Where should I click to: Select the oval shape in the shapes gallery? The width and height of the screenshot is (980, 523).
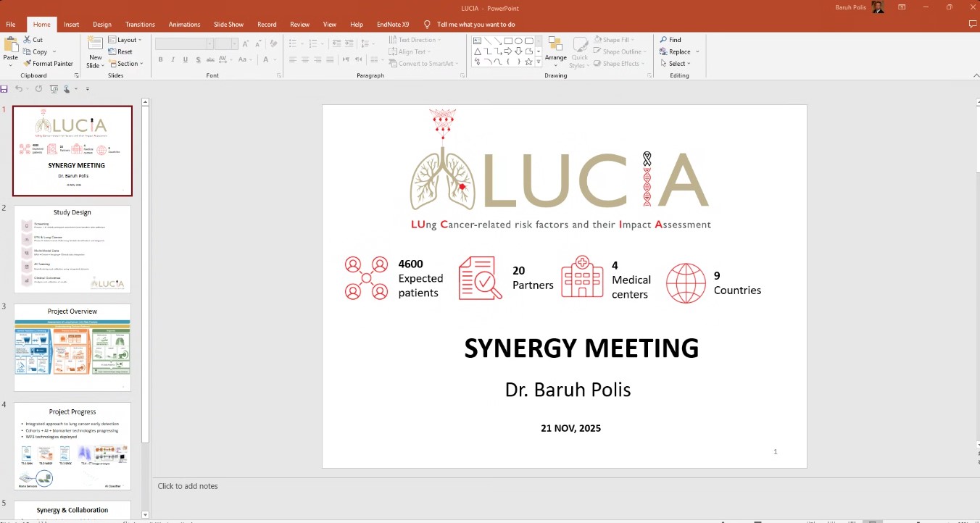point(519,41)
